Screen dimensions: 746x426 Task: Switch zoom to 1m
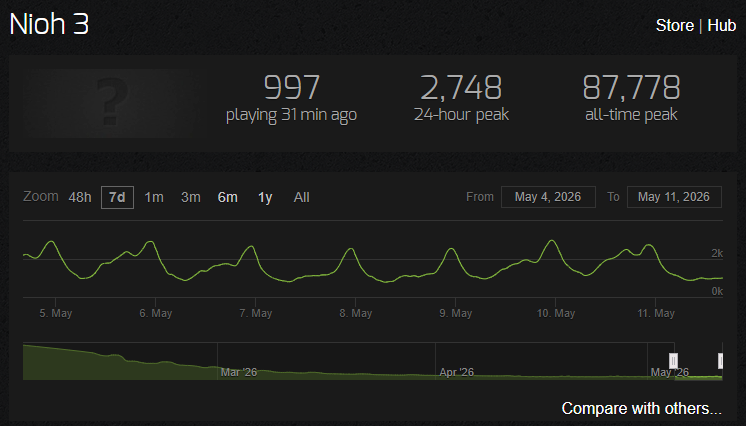[x=154, y=197]
